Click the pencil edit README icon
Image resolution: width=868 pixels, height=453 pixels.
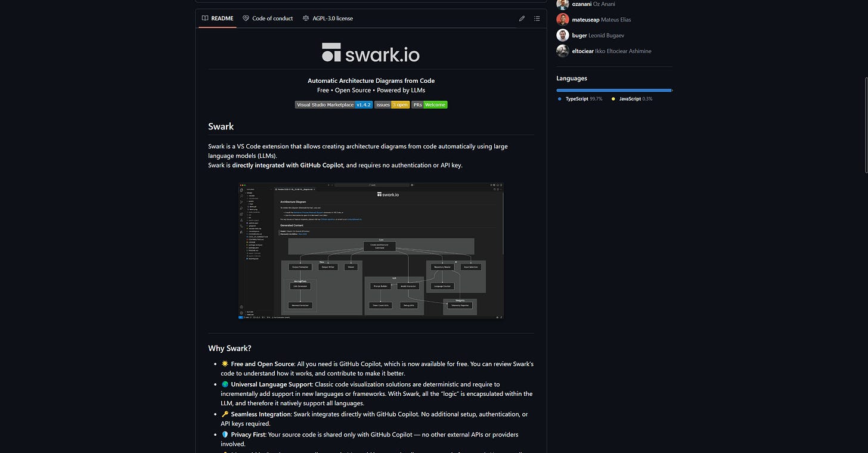pyautogui.click(x=522, y=18)
